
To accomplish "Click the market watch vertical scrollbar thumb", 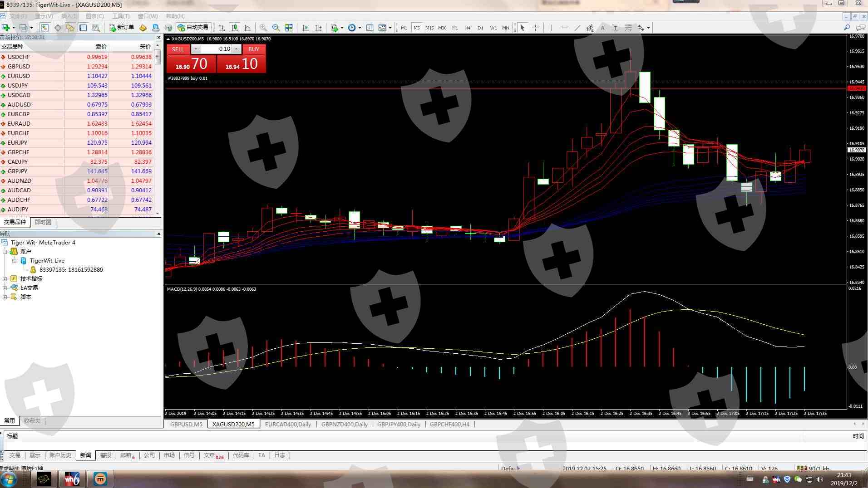I will [158, 58].
